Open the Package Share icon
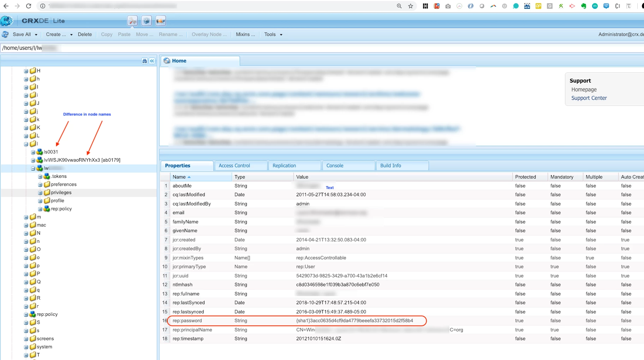Viewport: 644px width, 360px height. point(161,21)
